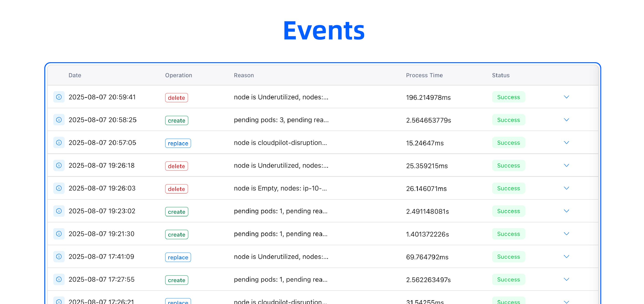Expand the 19:26:03 node is Empty row

tap(566, 188)
